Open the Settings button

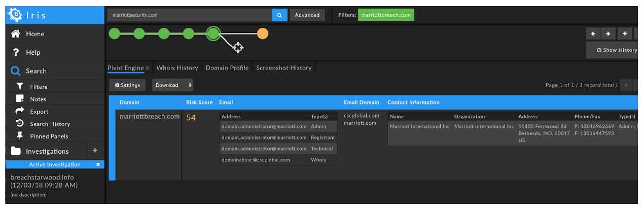[128, 85]
